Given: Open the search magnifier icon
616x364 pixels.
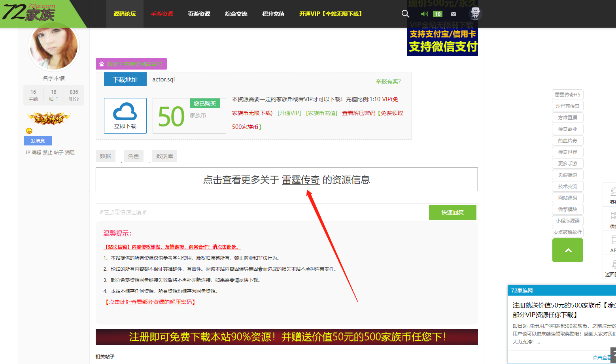Looking at the screenshot, I should point(405,14).
